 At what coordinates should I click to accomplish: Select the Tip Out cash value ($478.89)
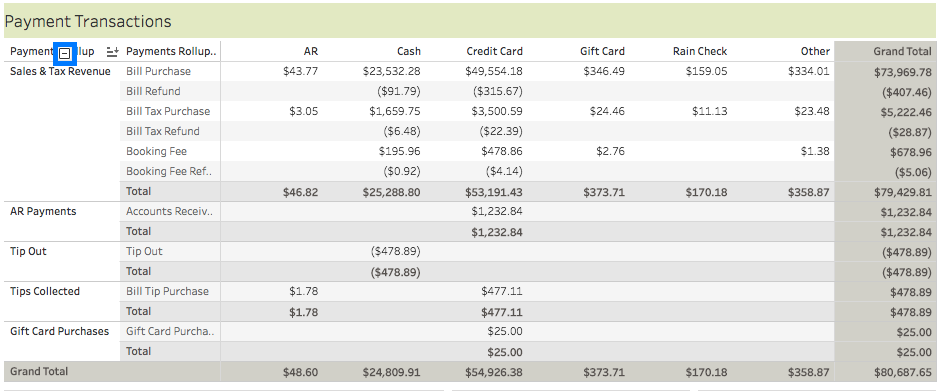[x=395, y=251]
